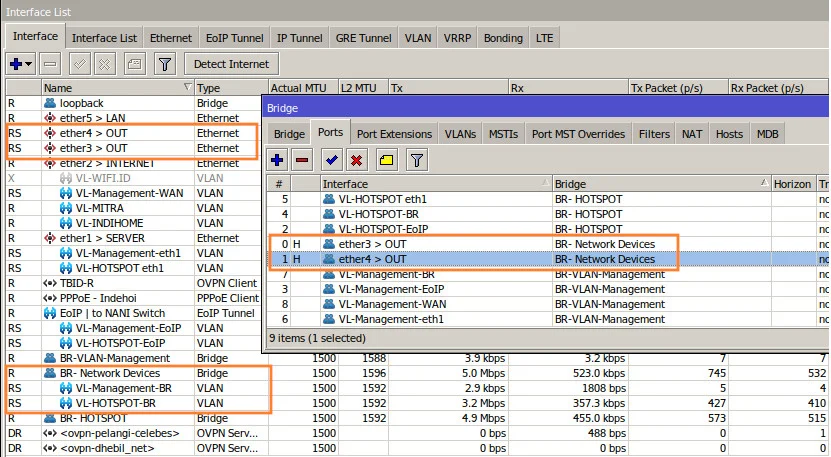Select ether4 > OUT in the interface list
Screen dimensions: 831x457
coord(134,133)
